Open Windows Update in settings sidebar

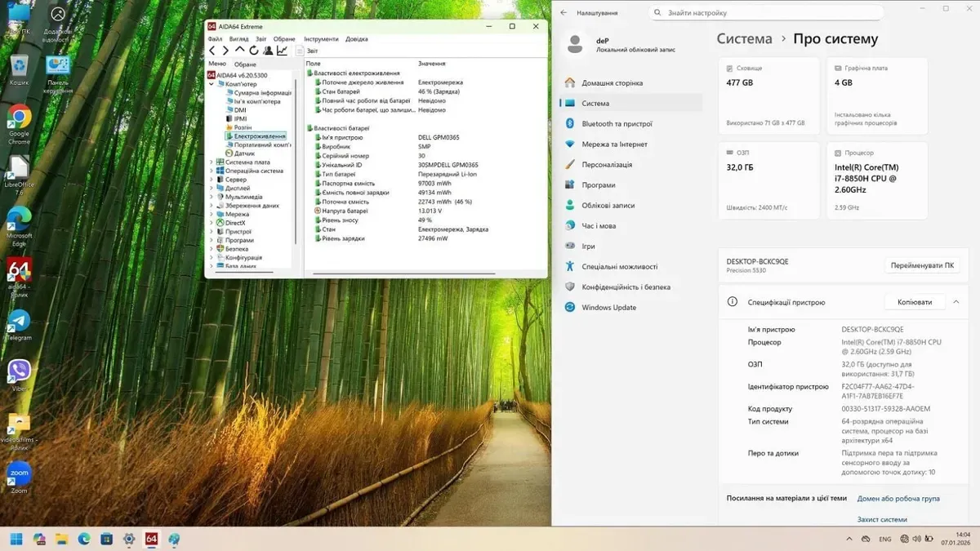coord(608,308)
